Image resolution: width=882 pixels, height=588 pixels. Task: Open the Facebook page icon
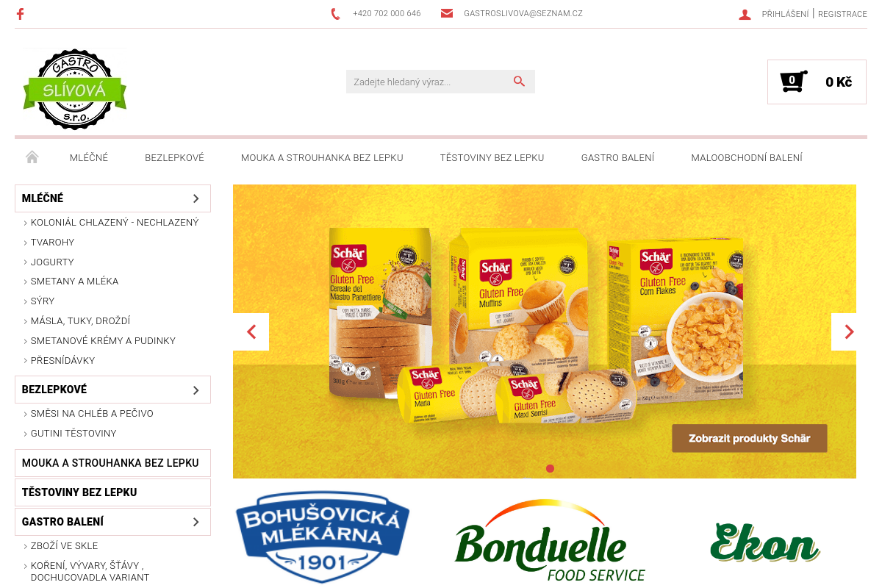pyautogui.click(x=20, y=14)
